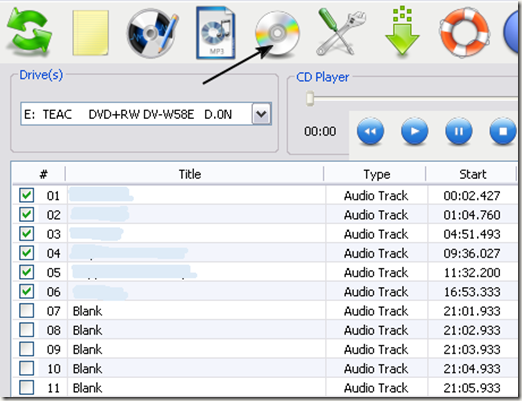The width and height of the screenshot is (522, 401).
Task: Click the green refresh arrows icon
Action: tap(29, 31)
